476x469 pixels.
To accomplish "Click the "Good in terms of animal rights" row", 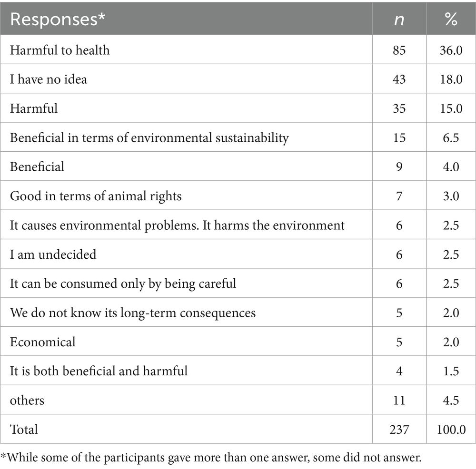I will [96, 196].
